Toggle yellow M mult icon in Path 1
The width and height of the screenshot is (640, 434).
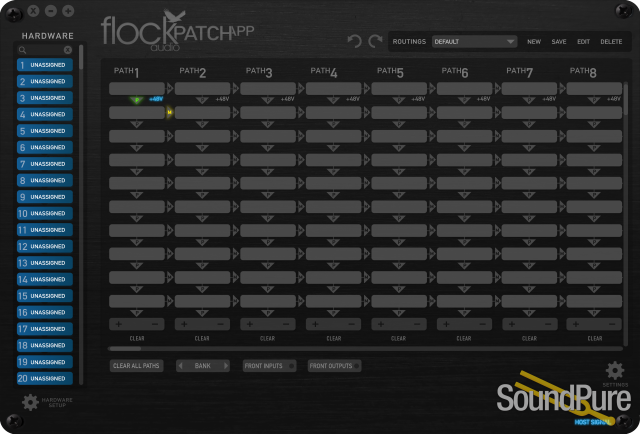[x=169, y=112]
